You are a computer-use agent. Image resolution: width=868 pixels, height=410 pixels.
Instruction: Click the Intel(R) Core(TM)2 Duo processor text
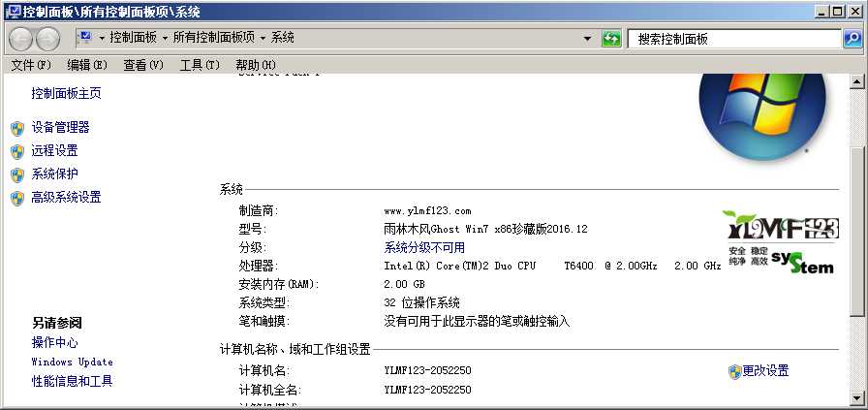click(552, 266)
